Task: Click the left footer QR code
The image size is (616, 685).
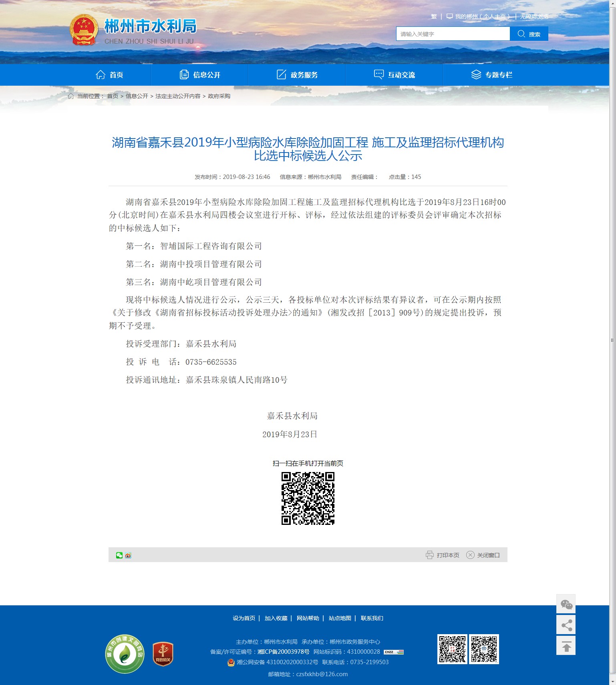Action: tap(452, 649)
